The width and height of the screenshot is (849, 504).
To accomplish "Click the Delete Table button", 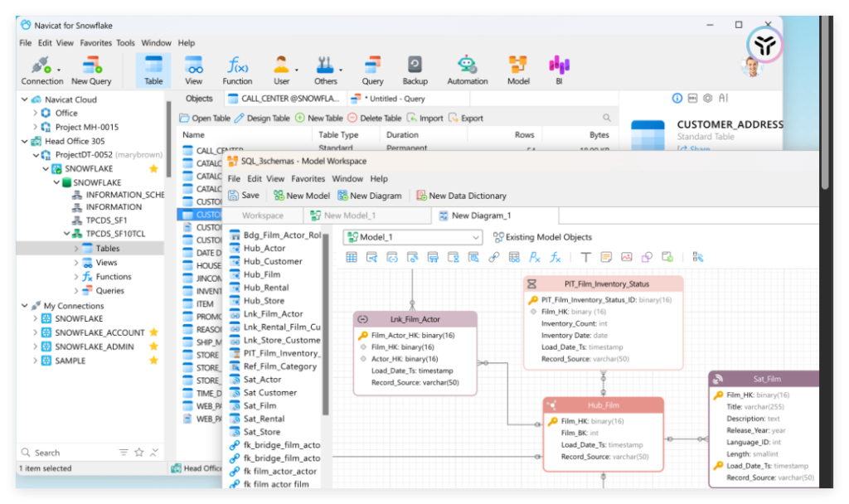I will tap(374, 118).
